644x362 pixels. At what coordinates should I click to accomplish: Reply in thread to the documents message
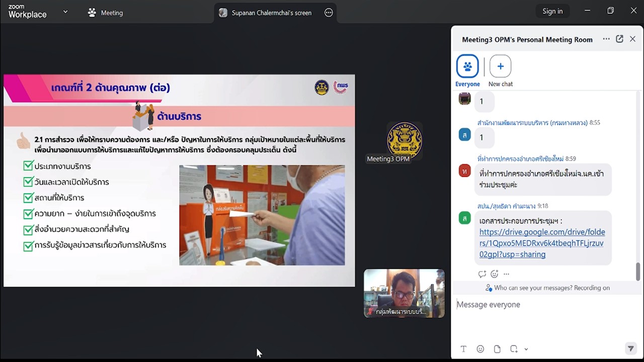point(482,274)
